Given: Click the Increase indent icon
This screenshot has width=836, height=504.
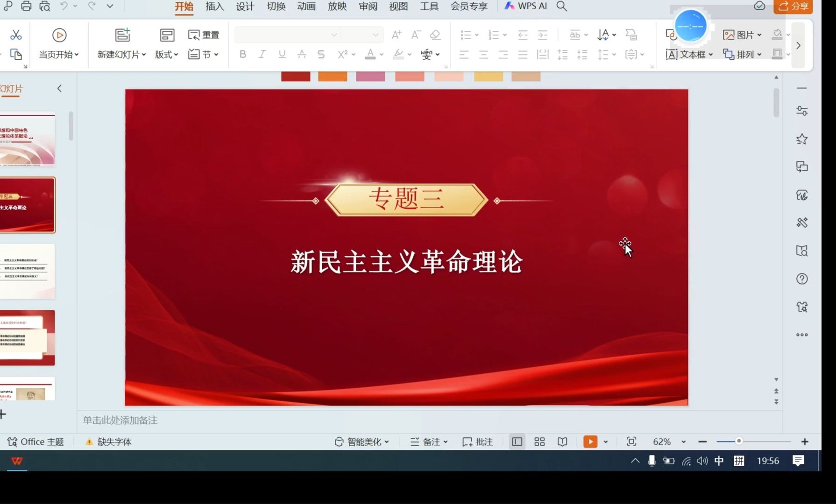Looking at the screenshot, I should pyautogui.click(x=543, y=35).
